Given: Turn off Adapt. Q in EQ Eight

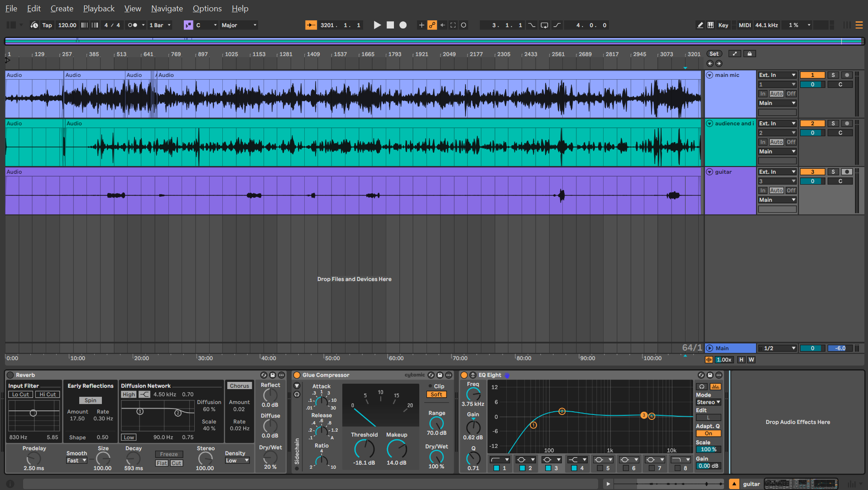Looking at the screenshot, I should [708, 433].
